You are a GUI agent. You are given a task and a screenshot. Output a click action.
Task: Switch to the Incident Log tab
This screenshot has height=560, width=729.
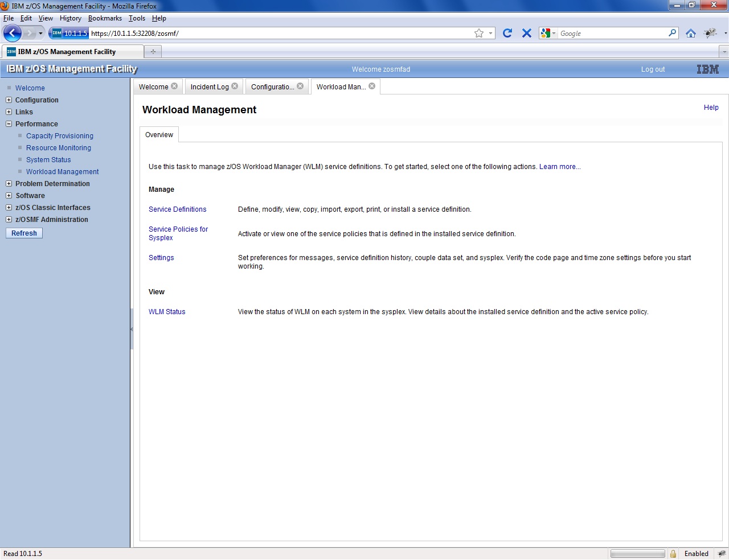[x=209, y=87]
